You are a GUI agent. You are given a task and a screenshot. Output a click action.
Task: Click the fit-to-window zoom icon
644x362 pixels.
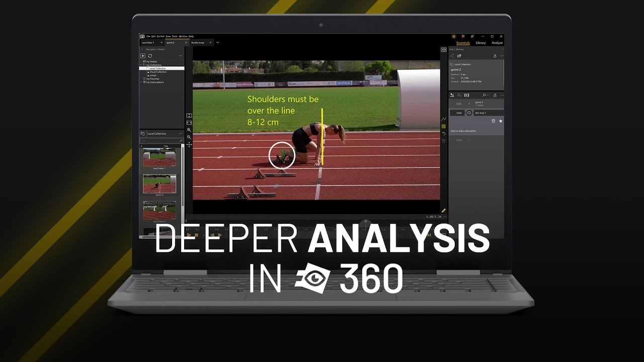tap(189, 116)
